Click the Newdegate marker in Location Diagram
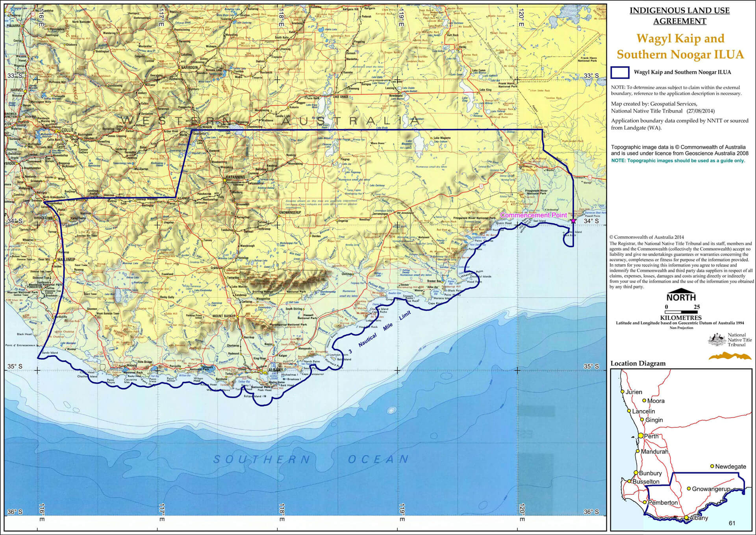The image size is (756, 535). tap(712, 466)
